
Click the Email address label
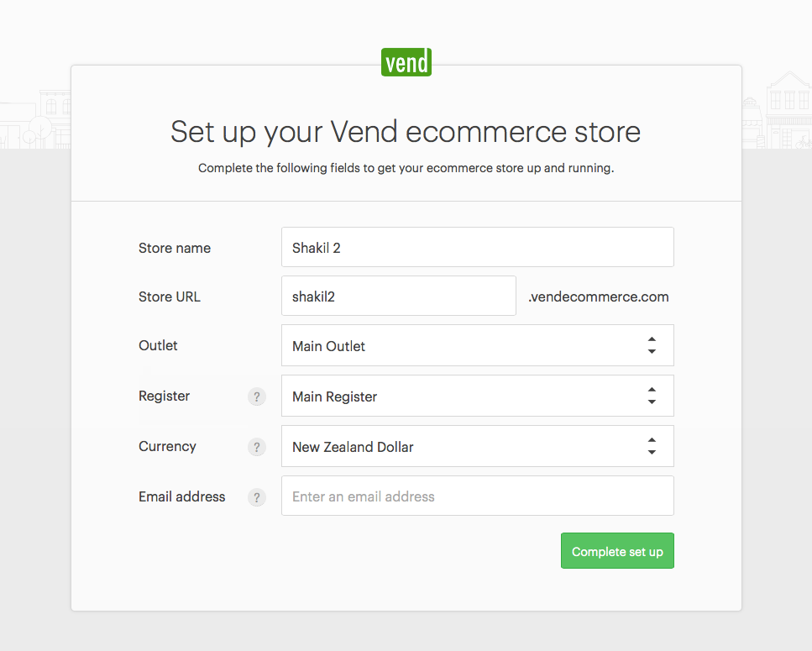pos(181,496)
